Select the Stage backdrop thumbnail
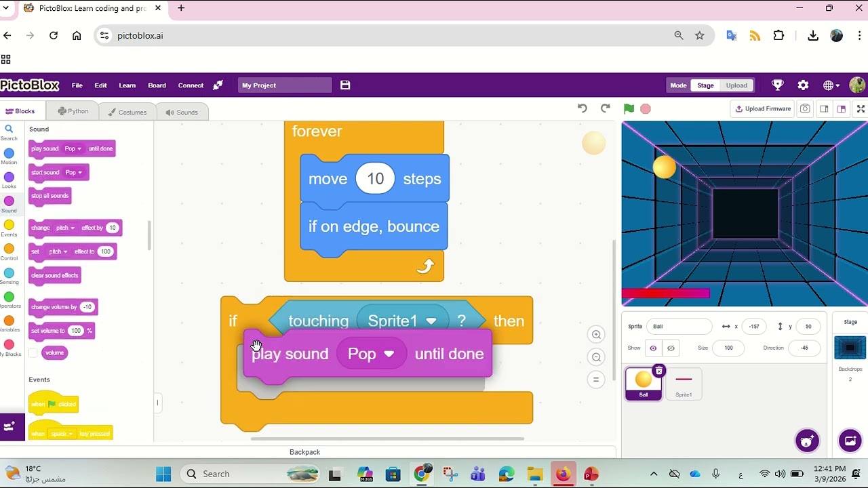The width and height of the screenshot is (868, 488). 850,348
